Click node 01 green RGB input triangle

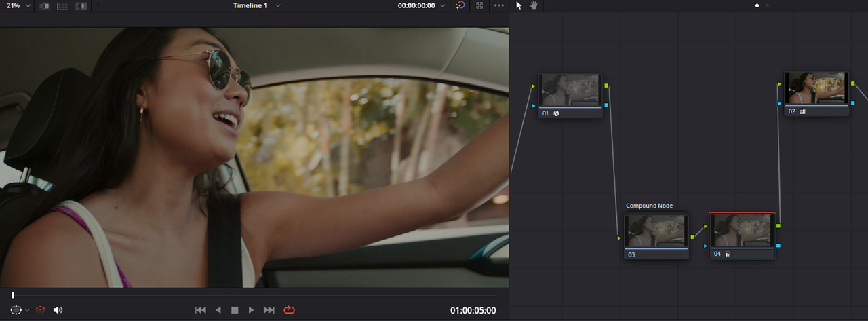[534, 86]
